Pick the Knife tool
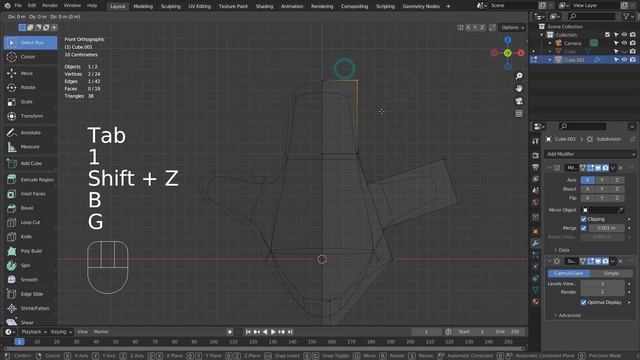This screenshot has height=360, width=640. coord(30,237)
